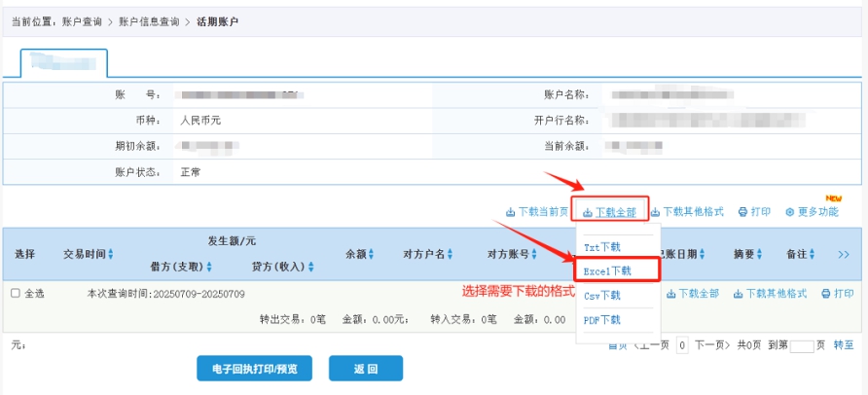
Task: Expand more columns with the >> arrow
Action: coord(844,255)
